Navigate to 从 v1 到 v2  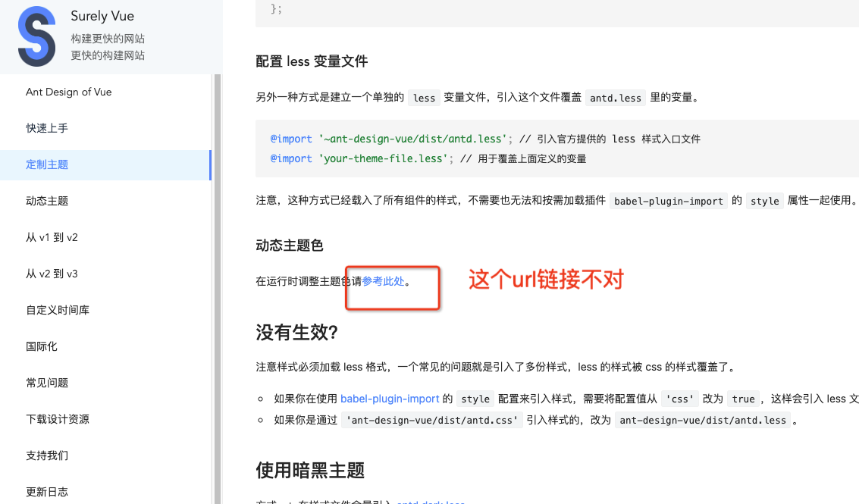pyautogui.click(x=52, y=237)
